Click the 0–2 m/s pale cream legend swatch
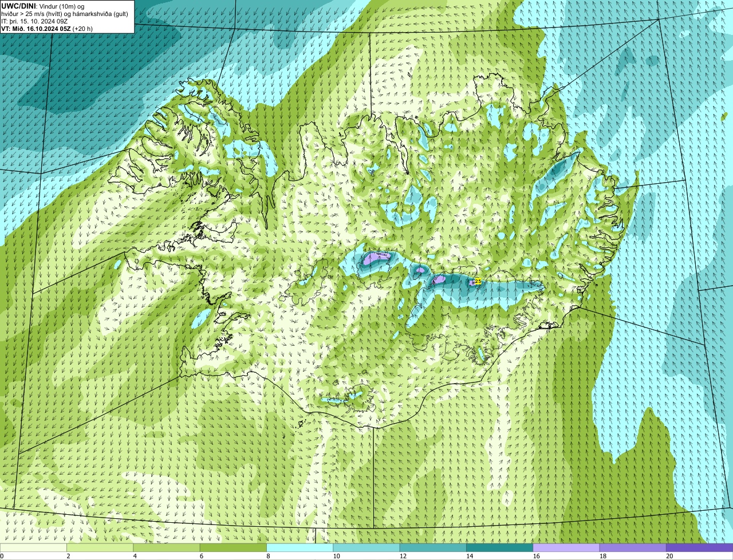 coord(33,547)
